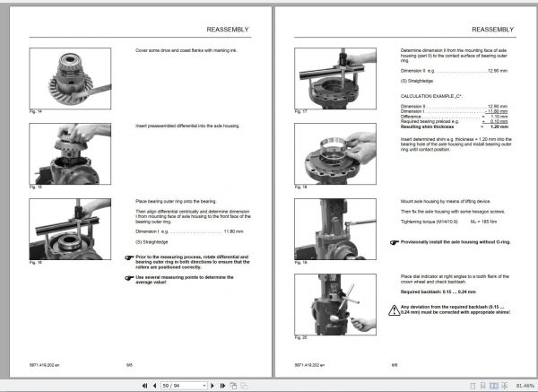Click the hand icon beside 'Provisionally install'
Screen dimensions: 538x392
(395, 242)
